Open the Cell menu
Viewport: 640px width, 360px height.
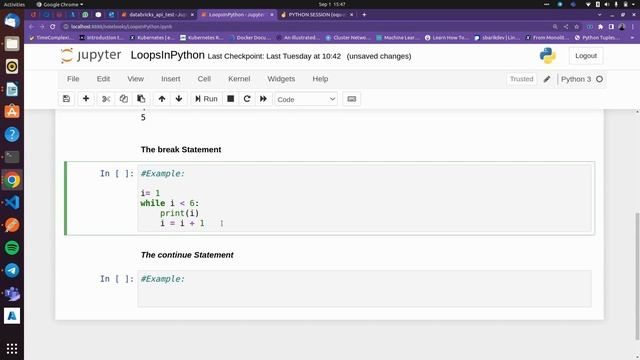tap(204, 79)
